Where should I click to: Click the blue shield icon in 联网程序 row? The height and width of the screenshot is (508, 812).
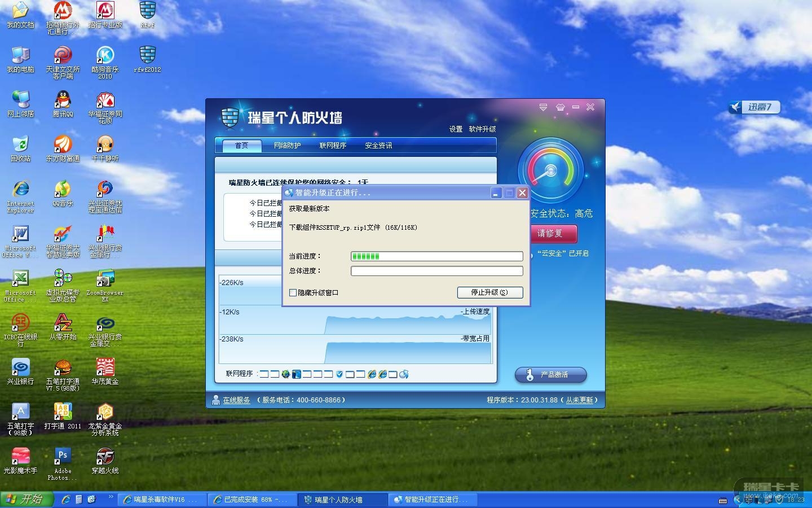[x=339, y=374]
